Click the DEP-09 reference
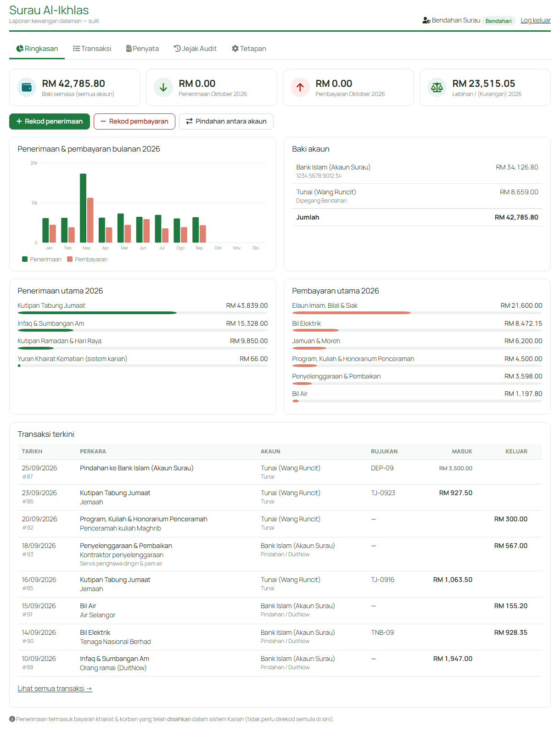Viewport: 560px width, 734px height. [x=382, y=468]
